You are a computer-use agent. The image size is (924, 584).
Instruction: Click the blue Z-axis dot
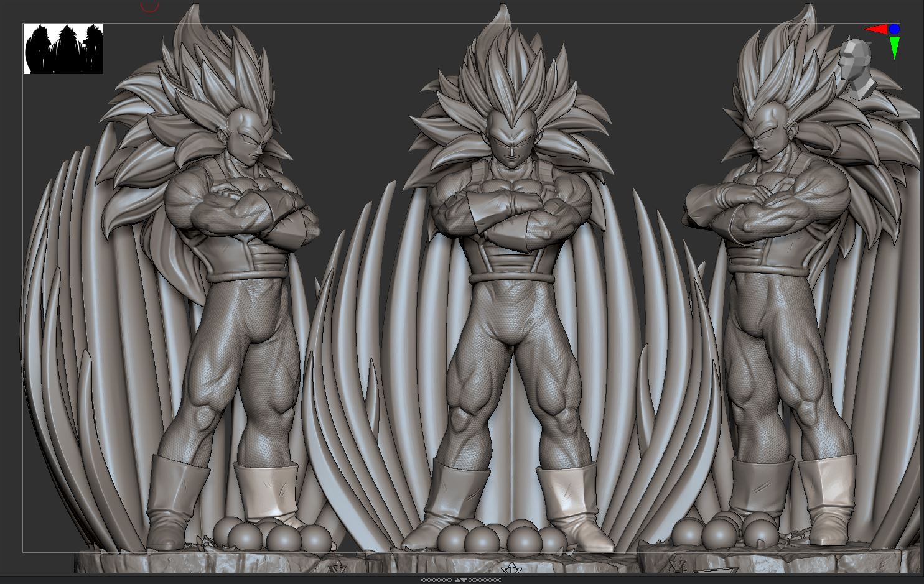pyautogui.click(x=895, y=29)
